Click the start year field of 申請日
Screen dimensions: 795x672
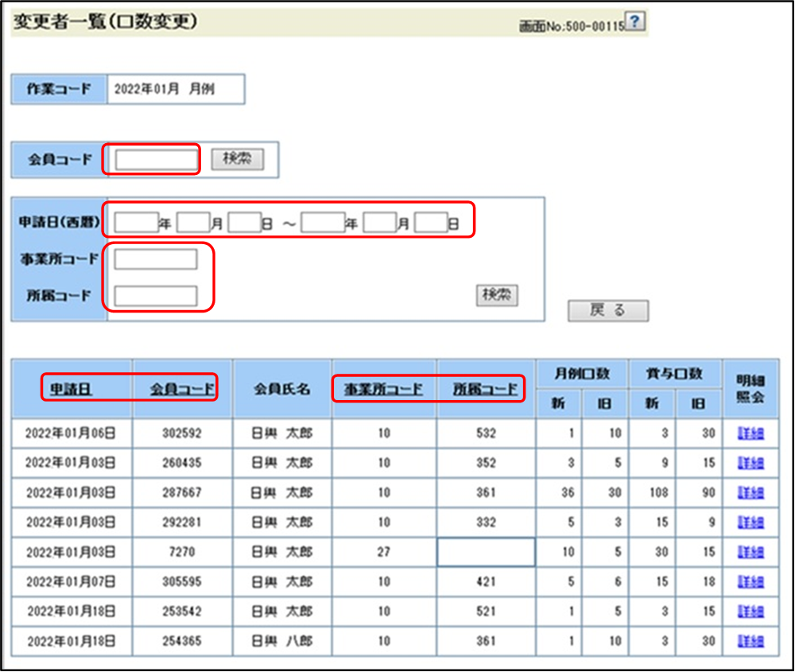136,223
